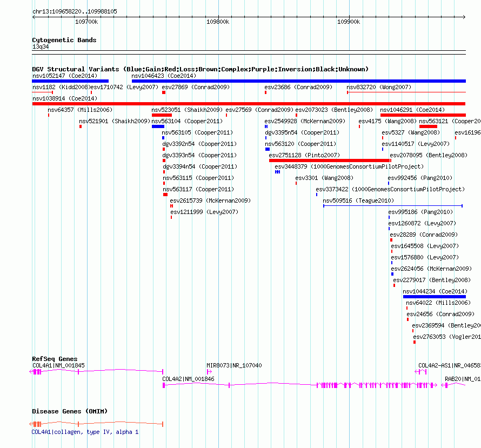Select the nsv1046291 (Coe2014) label

click(412, 110)
